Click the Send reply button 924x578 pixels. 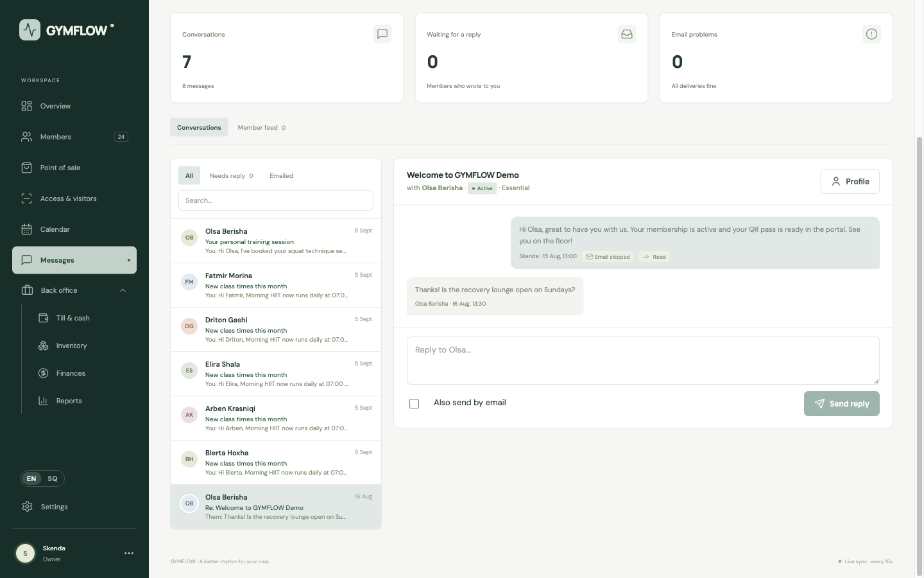tap(842, 403)
